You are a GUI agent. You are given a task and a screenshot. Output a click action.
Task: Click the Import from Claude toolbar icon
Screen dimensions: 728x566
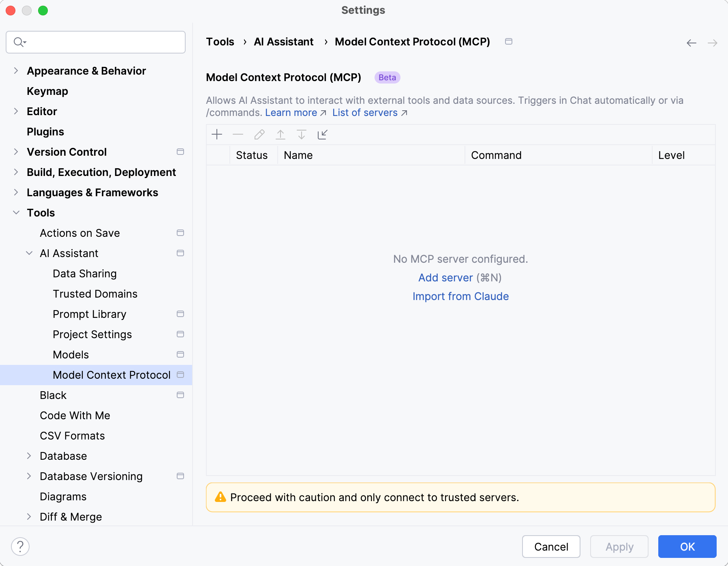(323, 135)
